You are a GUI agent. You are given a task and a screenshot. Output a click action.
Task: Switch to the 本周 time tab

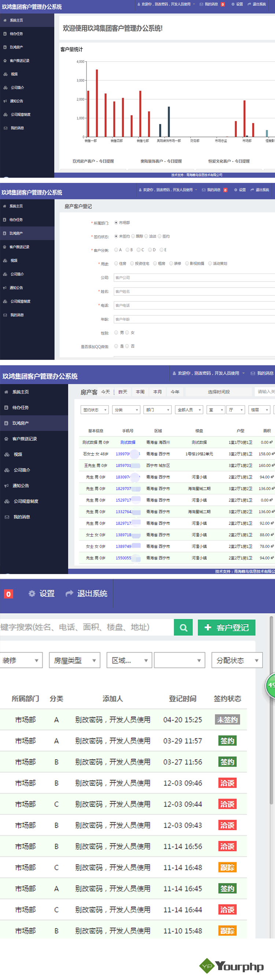140,392
